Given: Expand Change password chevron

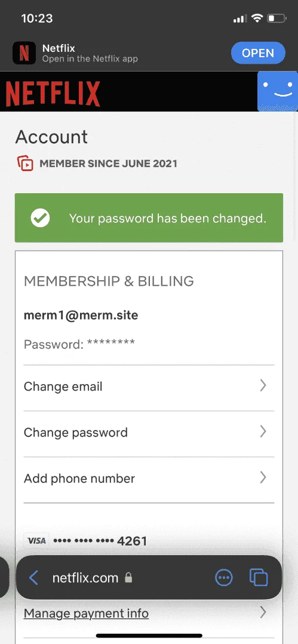Looking at the screenshot, I should (263, 432).
